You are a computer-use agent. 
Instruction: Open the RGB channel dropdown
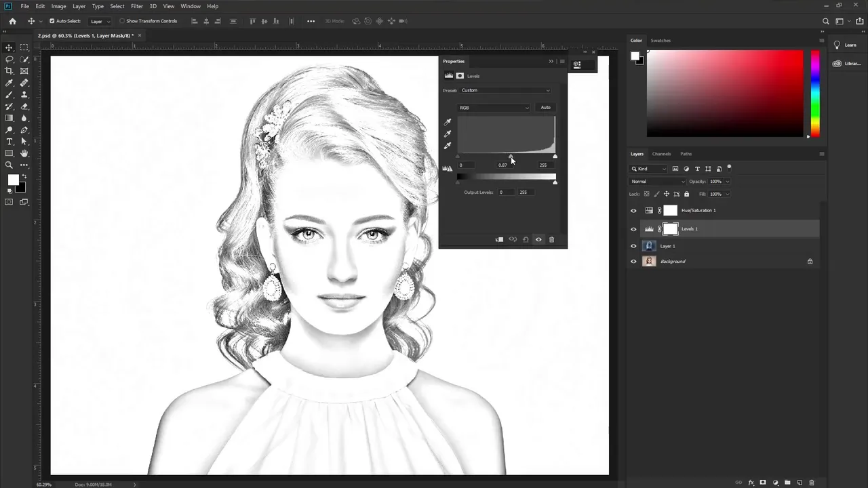coord(494,108)
